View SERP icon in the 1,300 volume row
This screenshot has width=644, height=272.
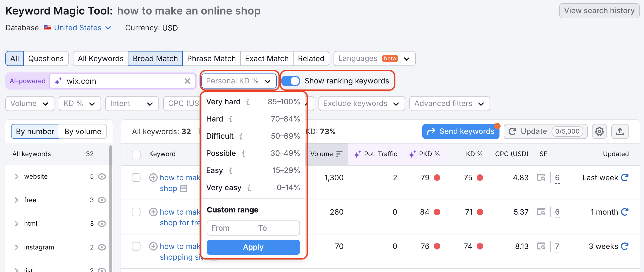(541, 178)
